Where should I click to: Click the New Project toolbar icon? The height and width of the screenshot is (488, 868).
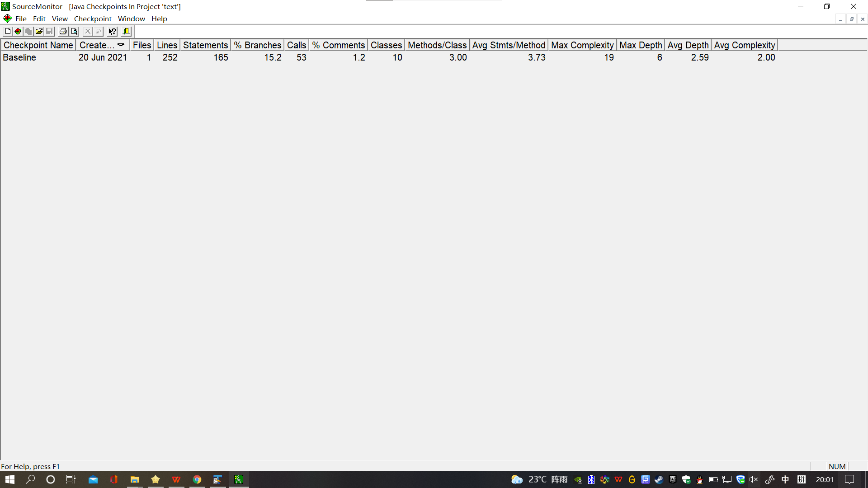pos(8,31)
